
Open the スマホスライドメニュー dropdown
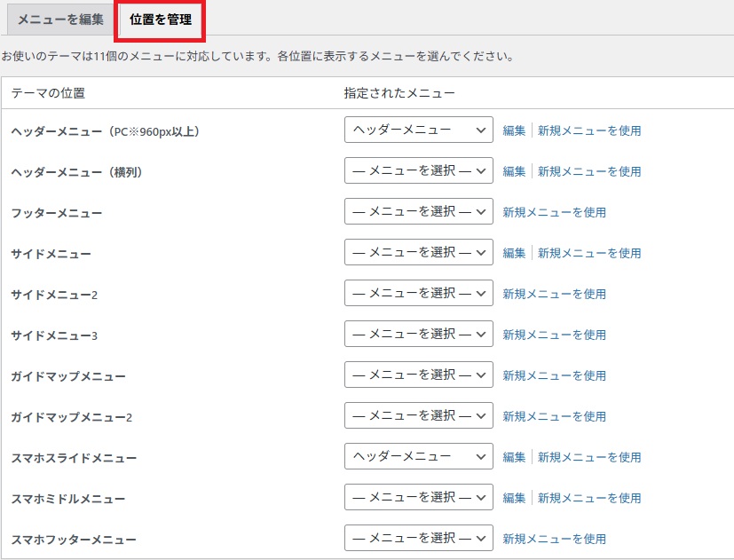coord(419,456)
